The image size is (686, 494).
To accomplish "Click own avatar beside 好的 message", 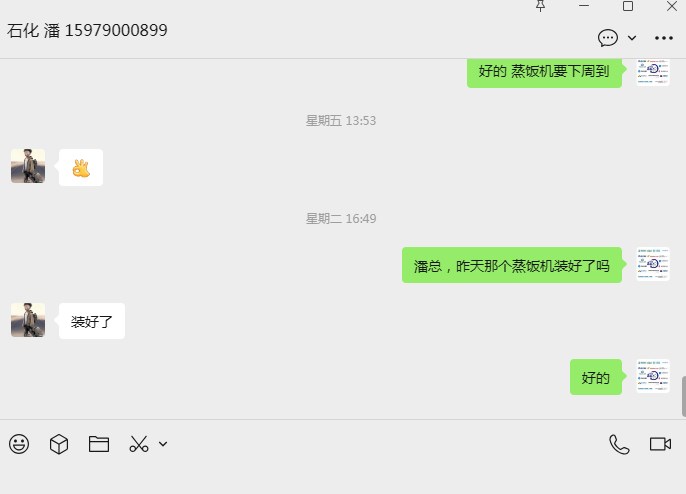I will [x=653, y=376].
